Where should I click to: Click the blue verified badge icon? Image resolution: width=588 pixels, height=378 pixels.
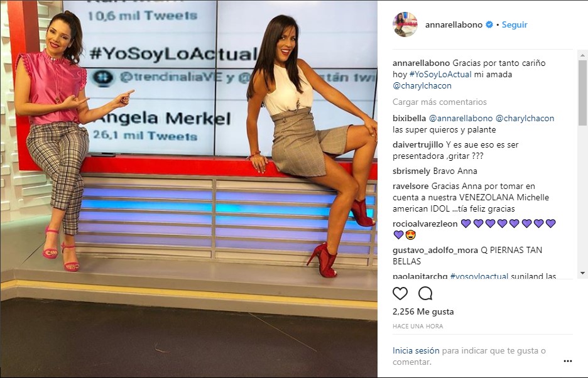[489, 24]
